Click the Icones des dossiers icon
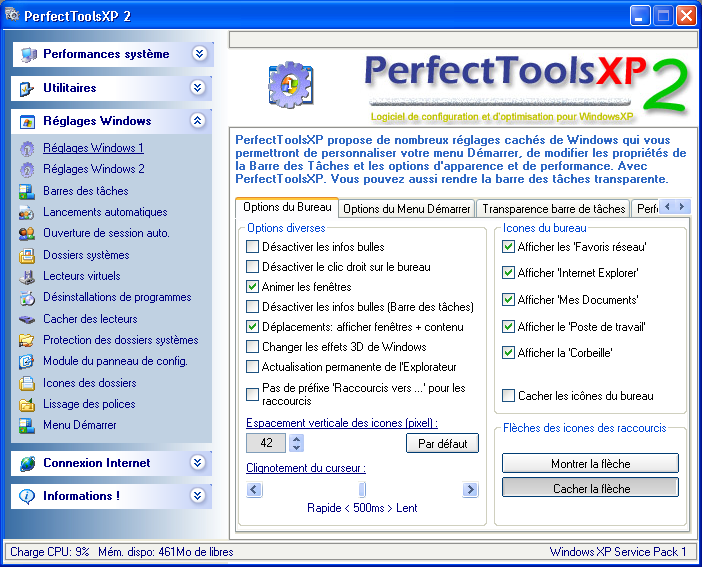Viewport: 702px width, 567px height. click(x=27, y=383)
